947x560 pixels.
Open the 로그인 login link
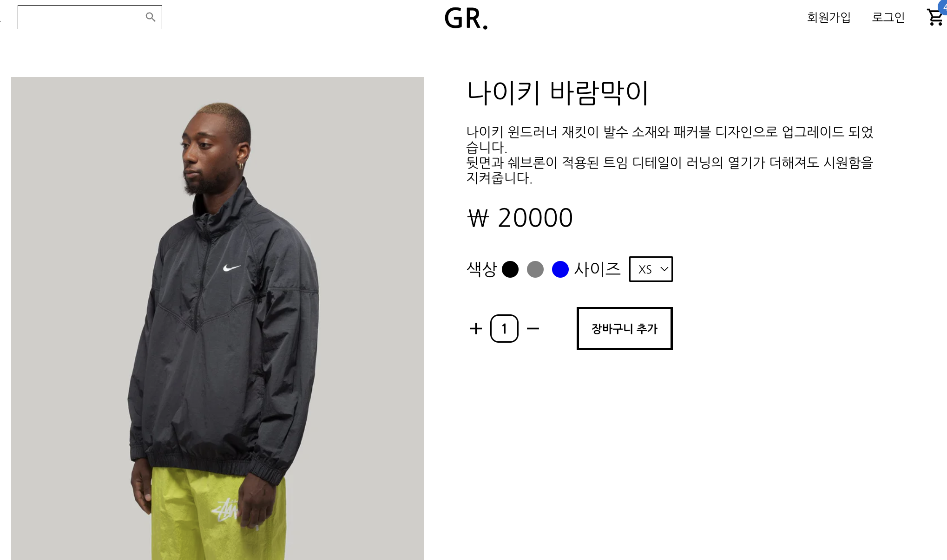(888, 18)
